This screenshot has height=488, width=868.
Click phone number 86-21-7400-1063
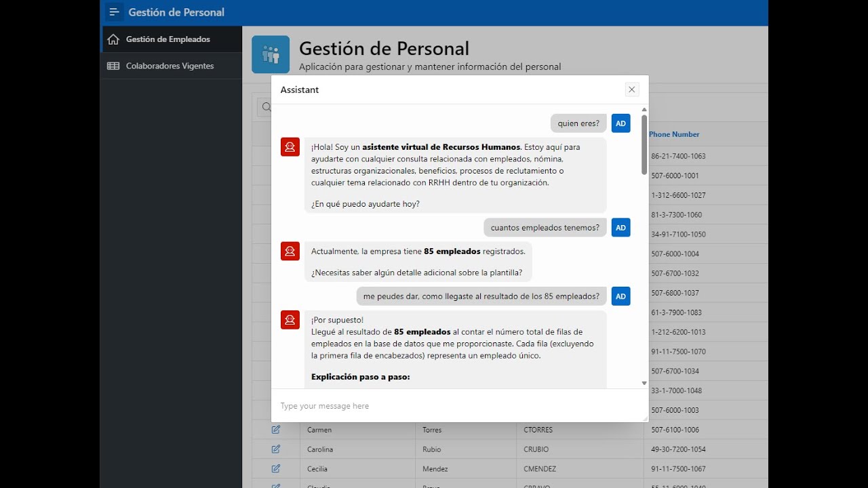[678, 156]
